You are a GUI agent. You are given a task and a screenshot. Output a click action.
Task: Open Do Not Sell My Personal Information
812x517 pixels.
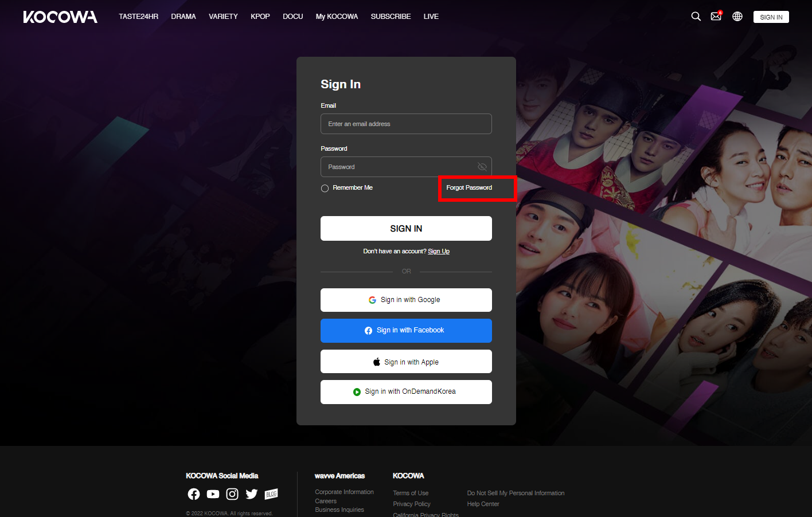(516, 493)
